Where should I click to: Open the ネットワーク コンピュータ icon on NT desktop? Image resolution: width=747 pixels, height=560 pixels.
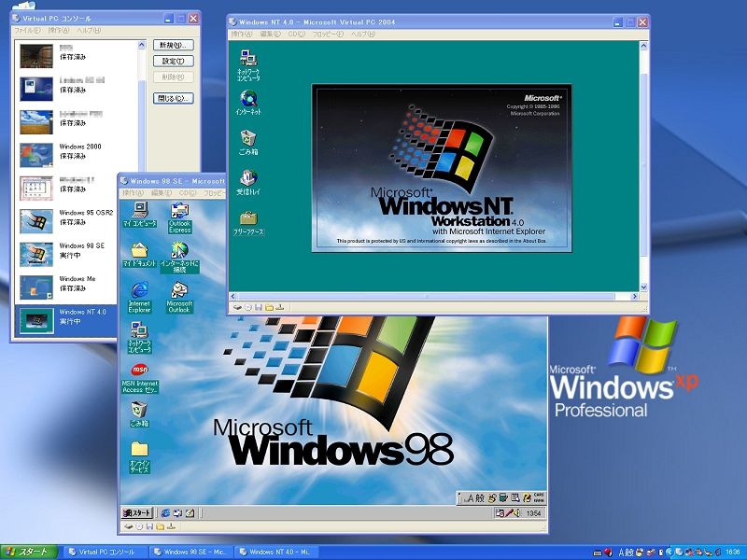point(248,64)
